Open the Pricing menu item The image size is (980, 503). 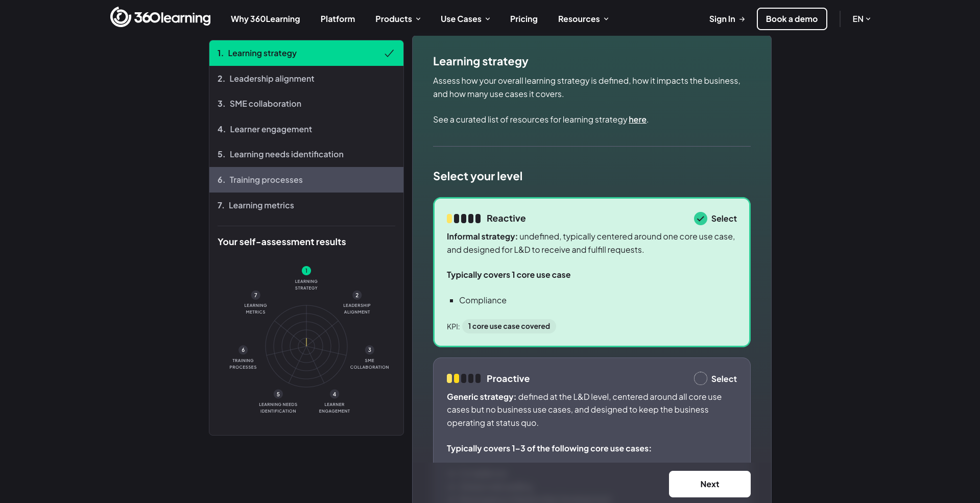point(523,19)
